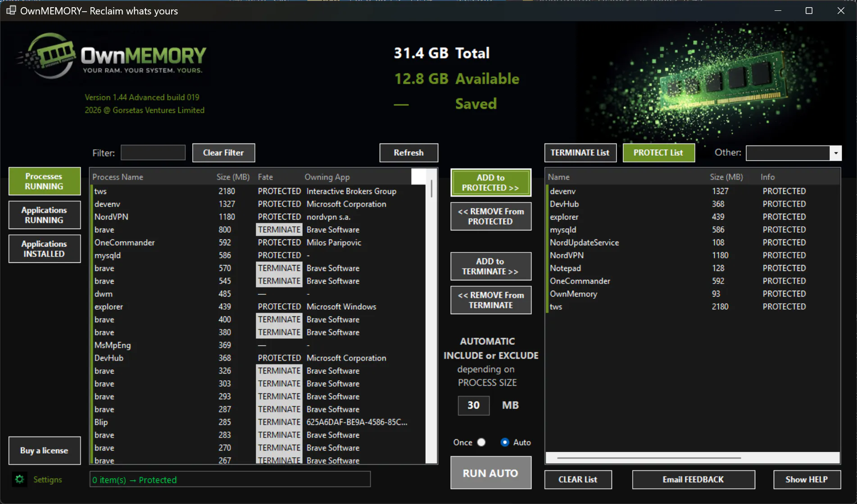
Task: Select Notepad in the protect list
Action: tap(693, 268)
